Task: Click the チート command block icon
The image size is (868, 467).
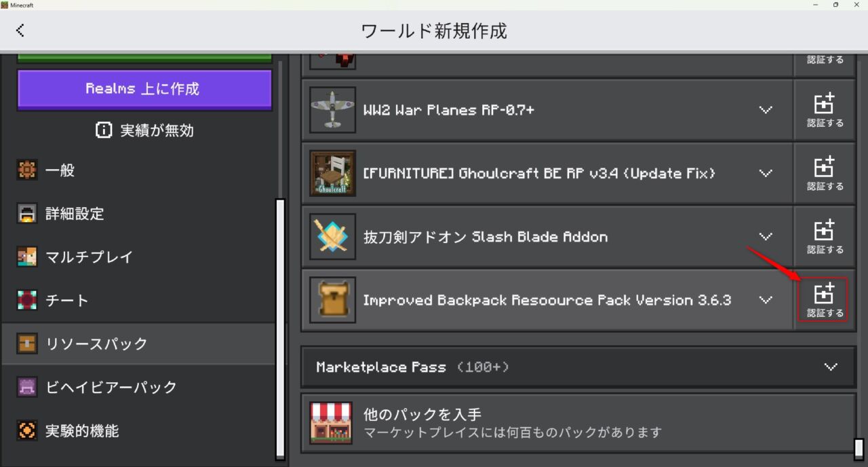Action: click(27, 300)
